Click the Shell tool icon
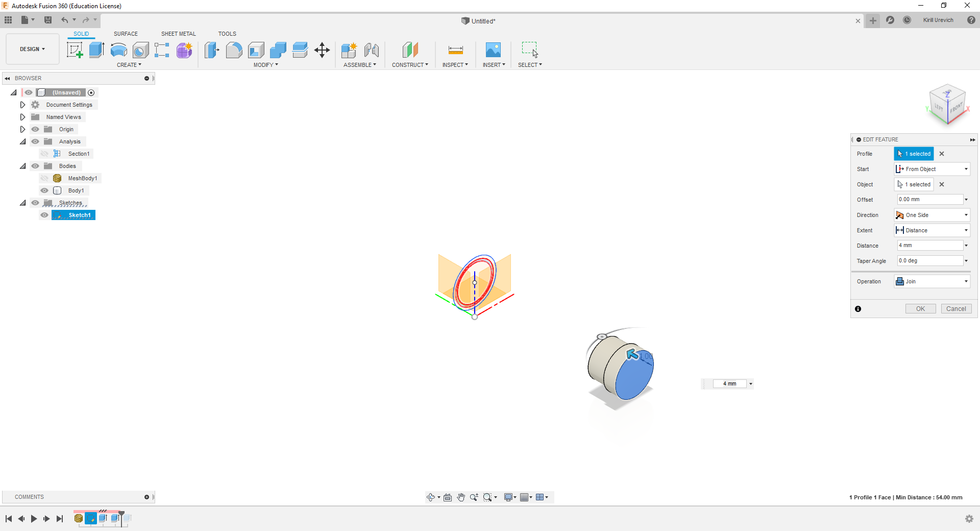980x531 pixels. (256, 50)
